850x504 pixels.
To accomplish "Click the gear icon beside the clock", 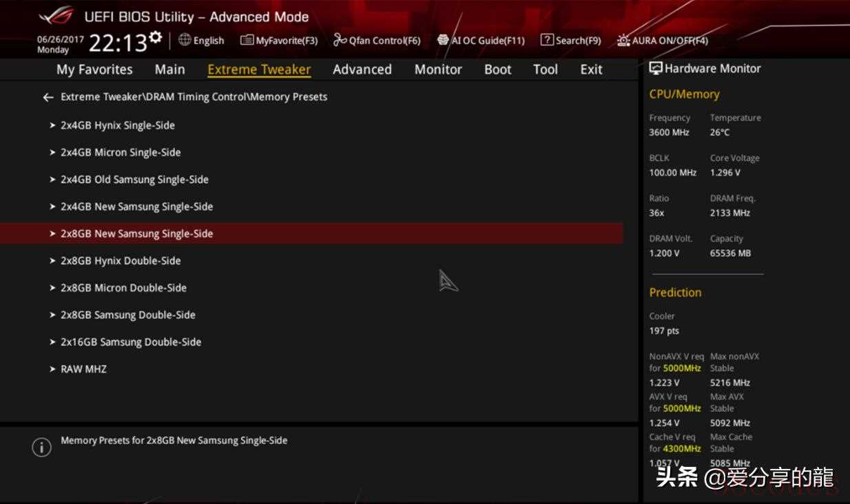I will pos(156,36).
